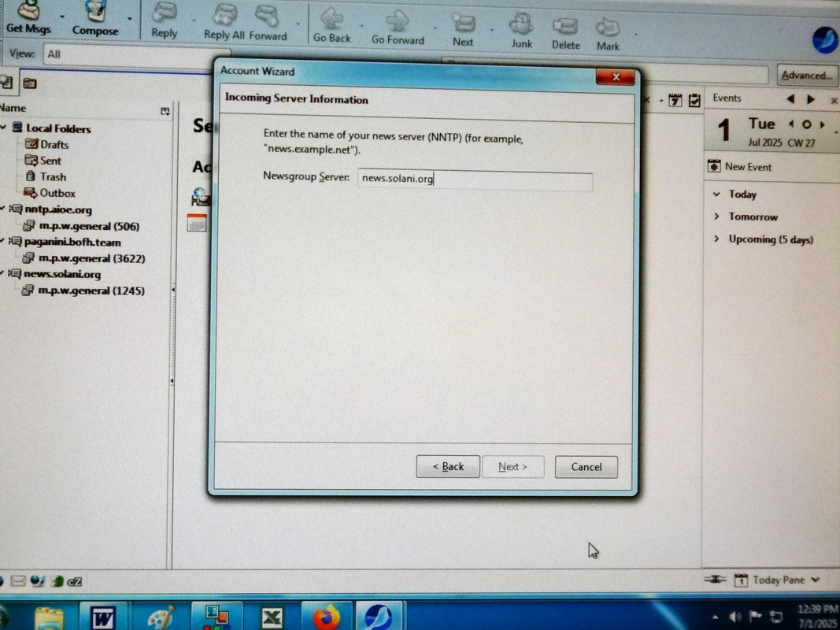Select the Outbox folder
Screen dimensions: 840x630
point(57,193)
